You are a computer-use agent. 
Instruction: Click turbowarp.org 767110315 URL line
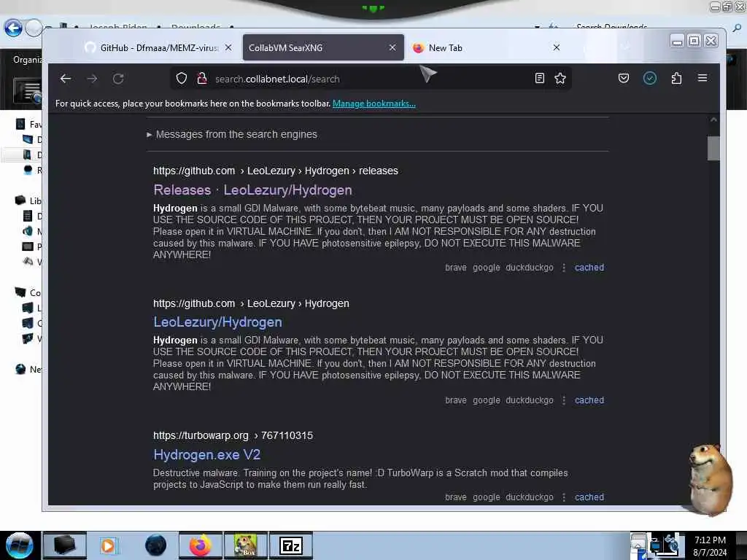(233, 435)
